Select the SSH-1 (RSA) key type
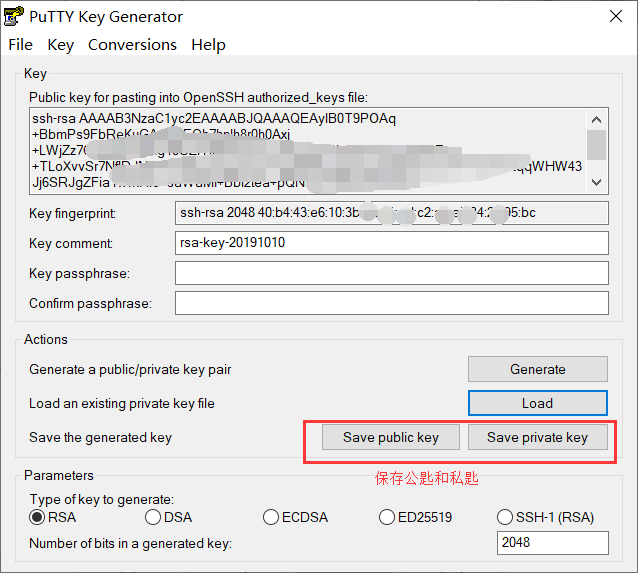 point(545,517)
